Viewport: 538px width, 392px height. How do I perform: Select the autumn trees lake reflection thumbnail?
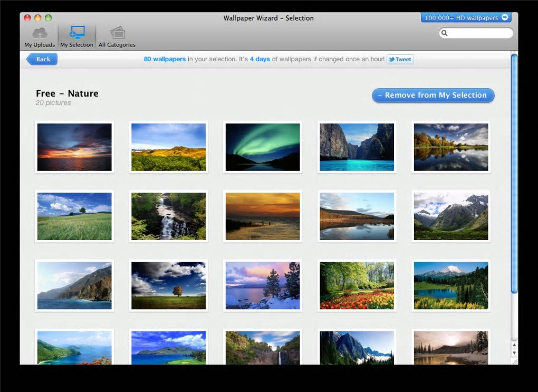451,147
